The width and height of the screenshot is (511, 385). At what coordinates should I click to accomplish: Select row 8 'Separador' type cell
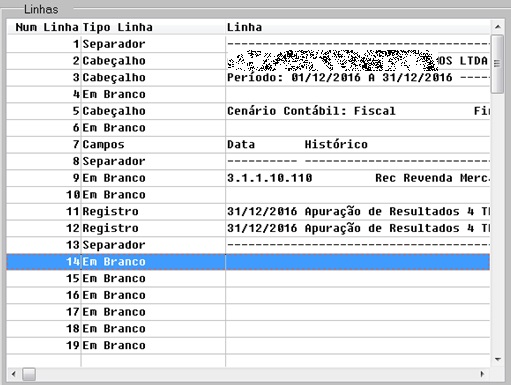[153, 161]
